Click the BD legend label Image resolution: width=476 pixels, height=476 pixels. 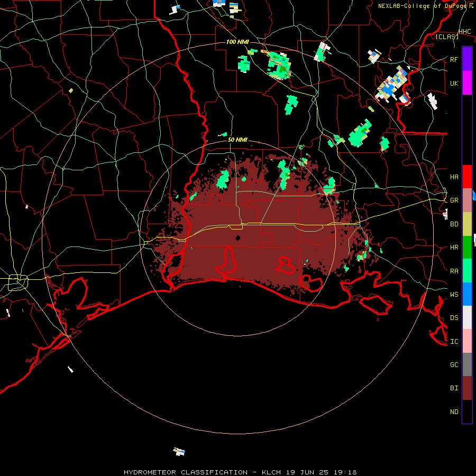point(454,224)
